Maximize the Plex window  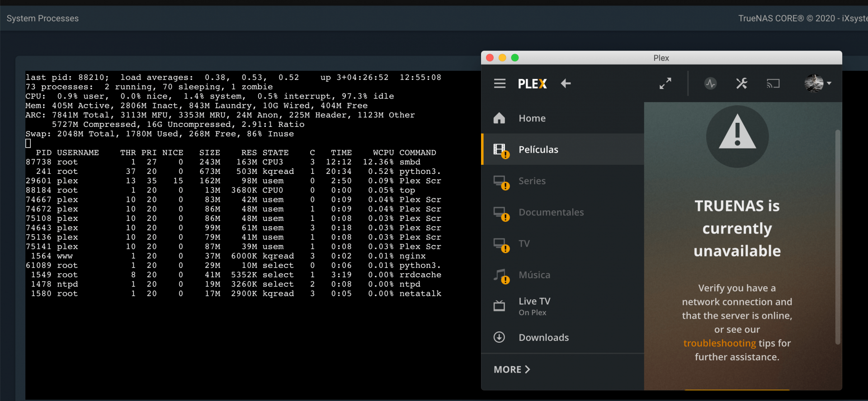pos(515,58)
